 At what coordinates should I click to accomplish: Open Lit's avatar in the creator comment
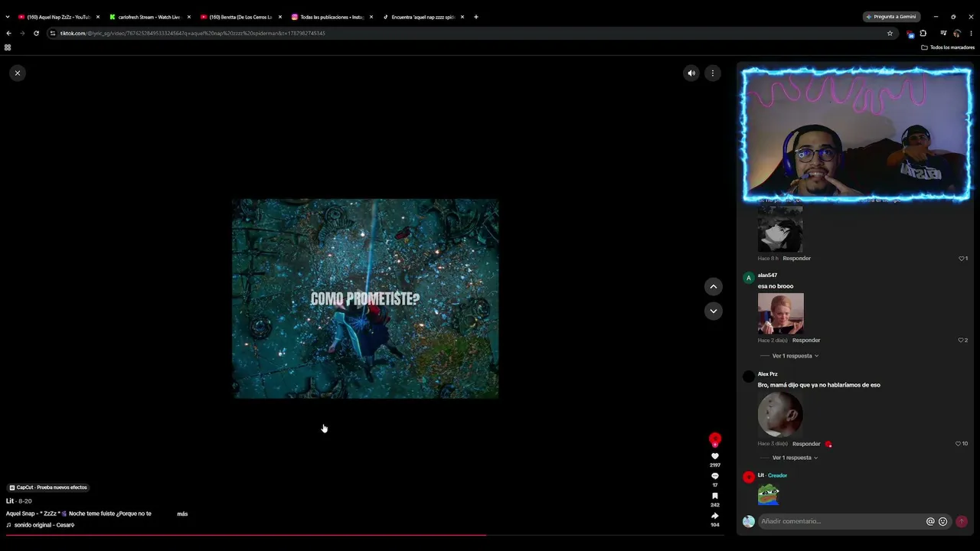point(749,478)
